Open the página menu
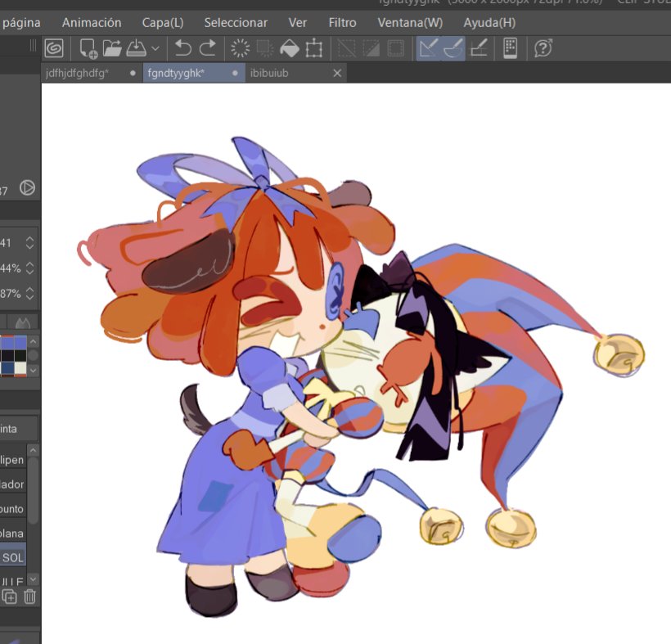This screenshot has height=644, width=671. point(21,23)
